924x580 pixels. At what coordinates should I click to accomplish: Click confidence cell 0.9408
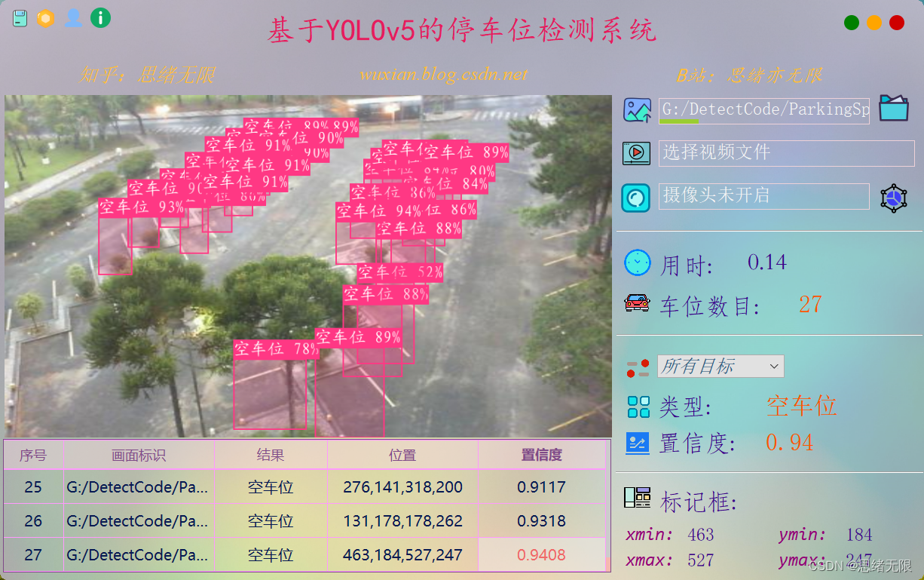coord(542,554)
